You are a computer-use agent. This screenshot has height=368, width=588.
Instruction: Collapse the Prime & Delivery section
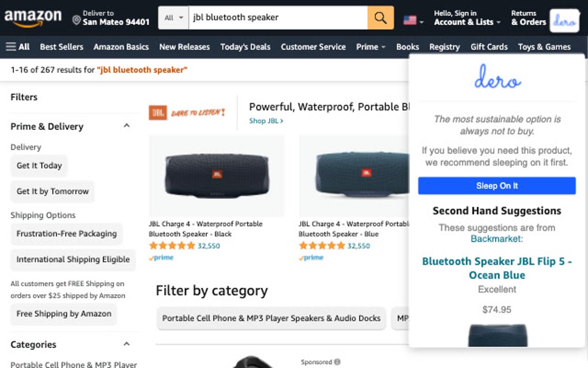(x=126, y=125)
